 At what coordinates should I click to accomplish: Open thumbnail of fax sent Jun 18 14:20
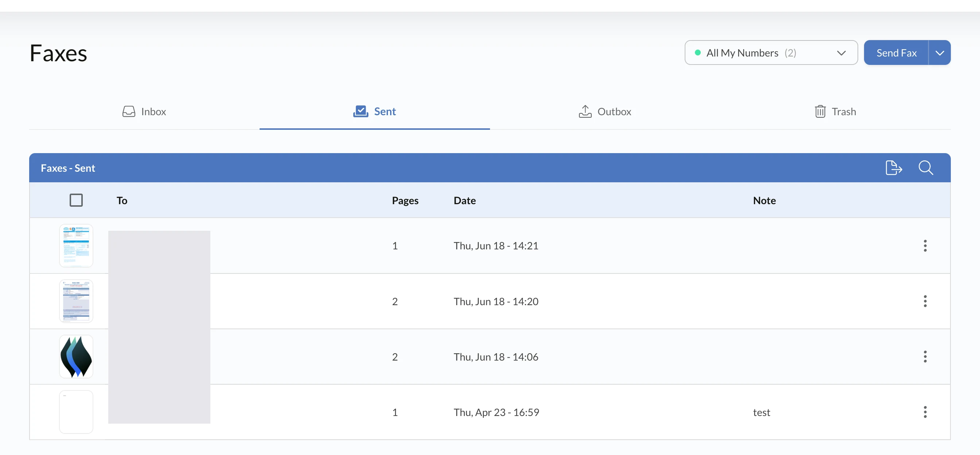point(76,301)
